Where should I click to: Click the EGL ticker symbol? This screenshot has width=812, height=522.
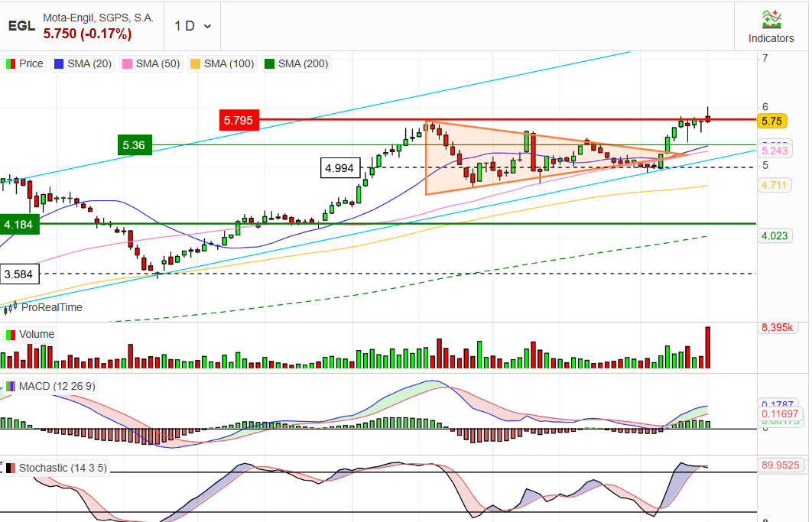[21, 26]
